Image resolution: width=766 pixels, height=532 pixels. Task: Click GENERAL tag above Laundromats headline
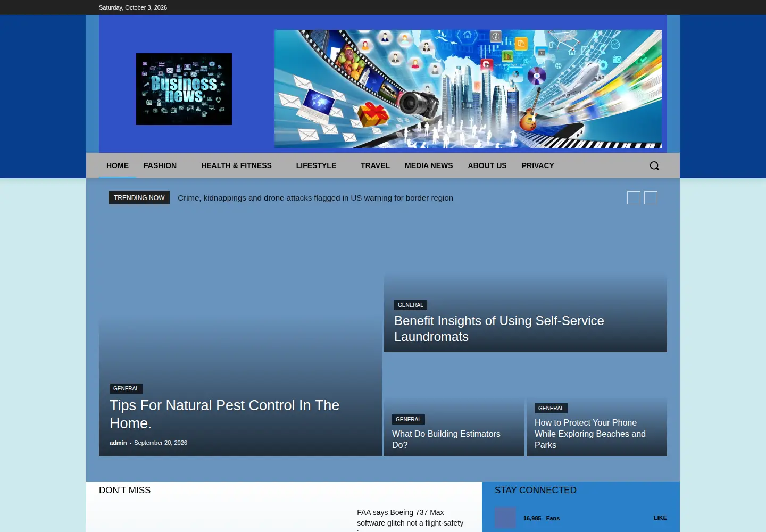pyautogui.click(x=411, y=305)
